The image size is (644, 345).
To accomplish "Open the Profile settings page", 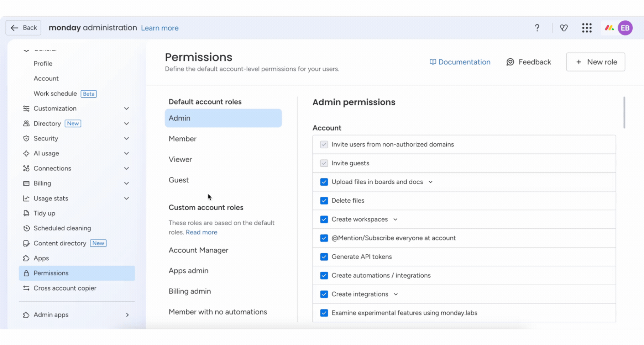I will 43,64.
